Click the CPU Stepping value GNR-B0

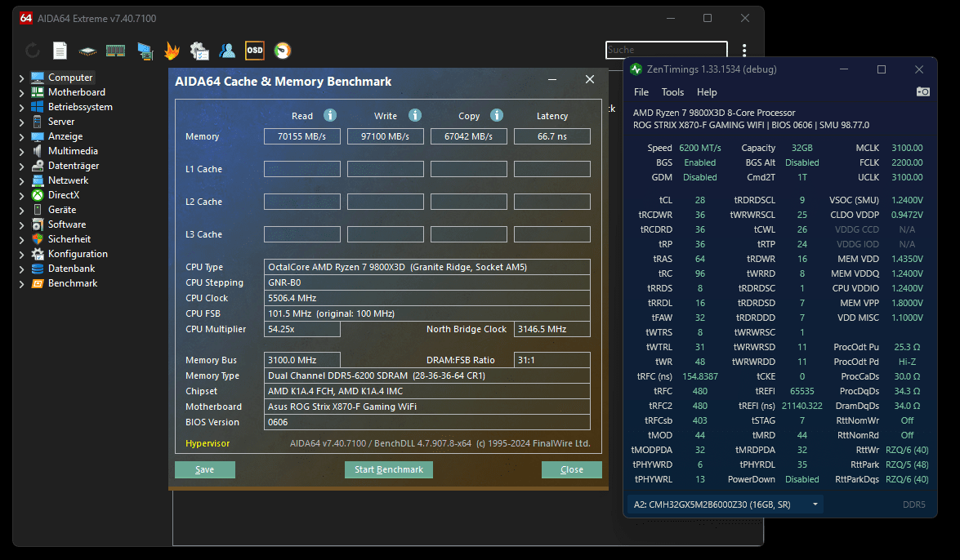click(426, 282)
